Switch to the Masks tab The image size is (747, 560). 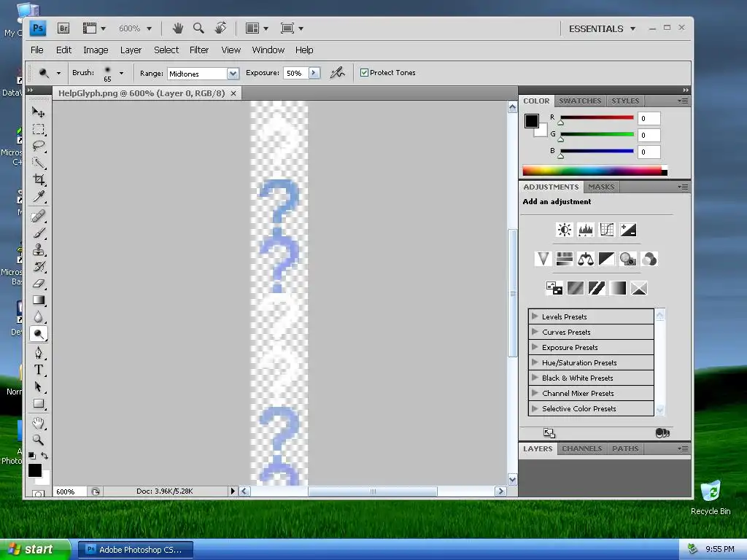pos(601,187)
